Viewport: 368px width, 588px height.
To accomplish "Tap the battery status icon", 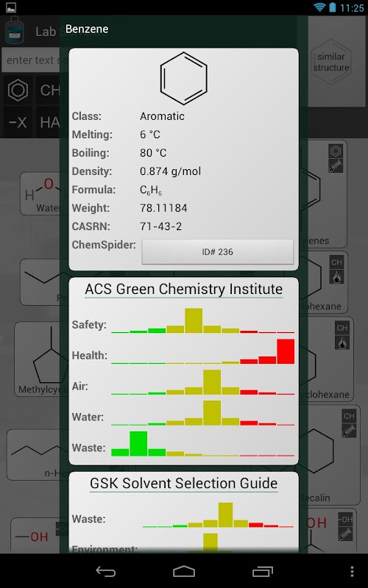I will point(333,7).
